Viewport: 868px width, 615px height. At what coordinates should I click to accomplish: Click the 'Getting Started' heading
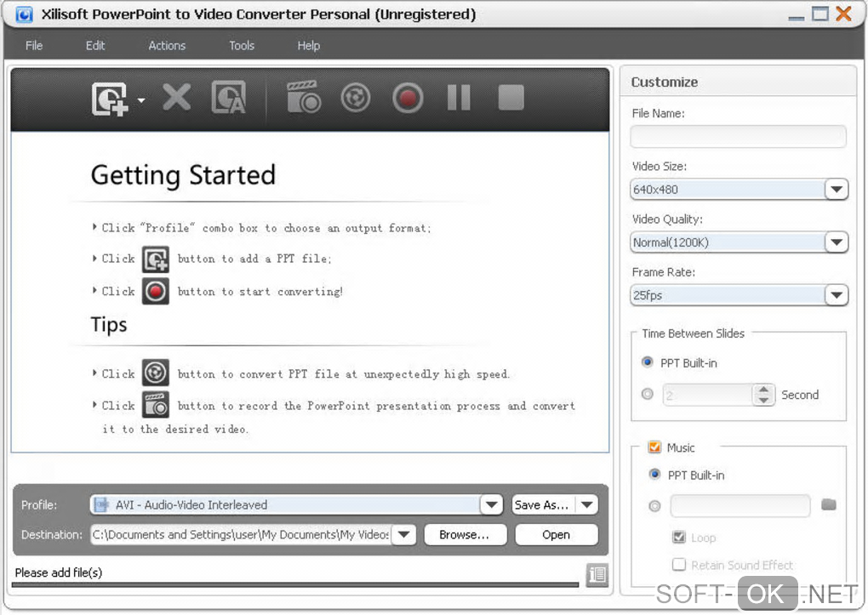pos(183,175)
